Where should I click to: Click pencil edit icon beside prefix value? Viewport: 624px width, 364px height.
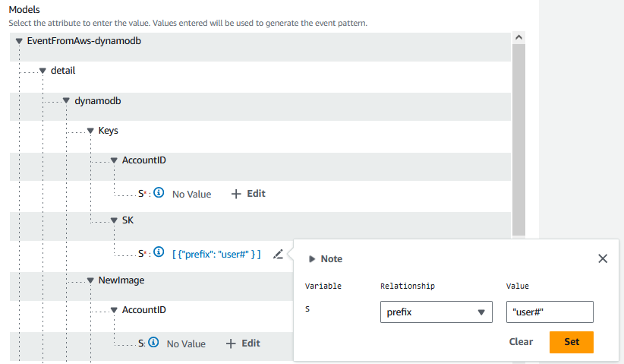278,254
